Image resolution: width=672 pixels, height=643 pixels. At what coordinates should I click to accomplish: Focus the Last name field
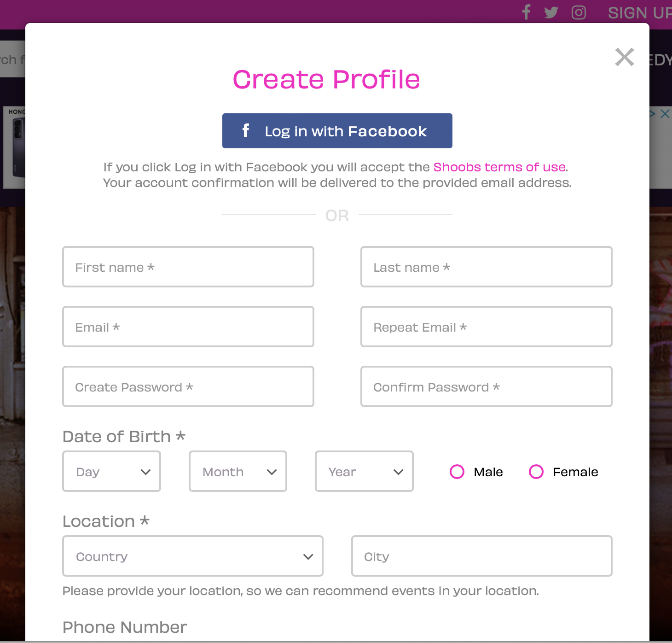(x=487, y=267)
